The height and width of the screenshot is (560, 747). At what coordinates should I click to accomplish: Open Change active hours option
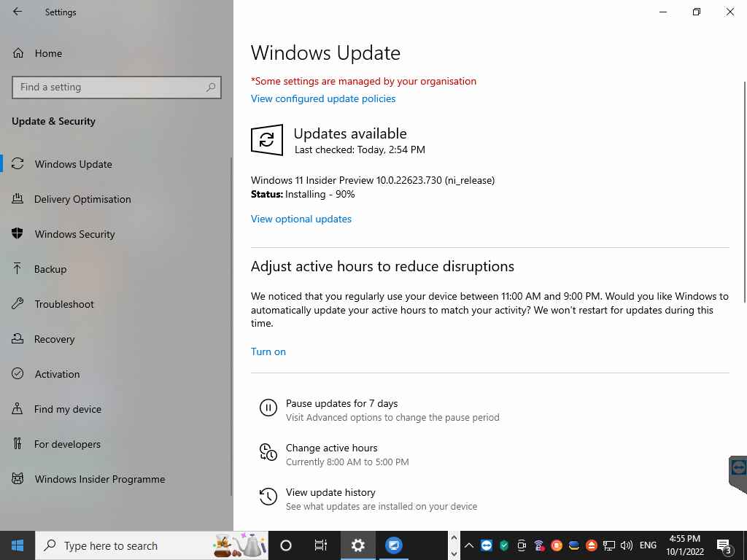pyautogui.click(x=332, y=448)
